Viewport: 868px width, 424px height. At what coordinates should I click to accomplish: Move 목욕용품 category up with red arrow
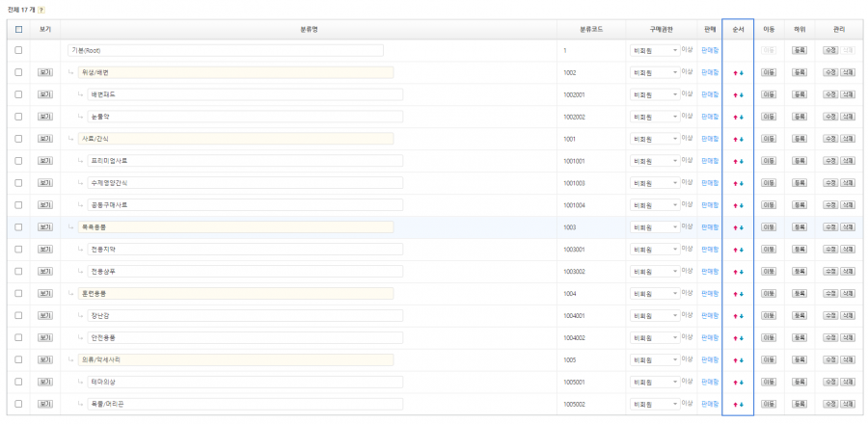(735, 227)
